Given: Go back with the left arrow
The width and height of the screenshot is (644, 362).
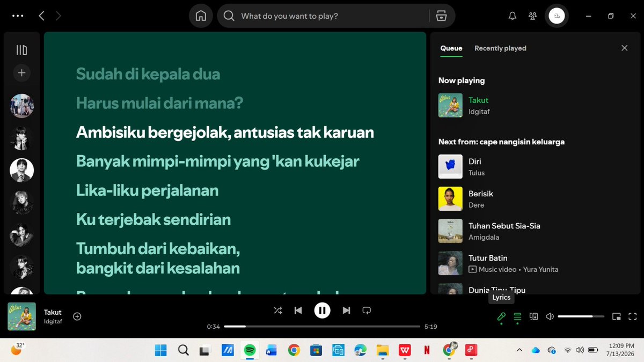Looking at the screenshot, I should (x=41, y=16).
